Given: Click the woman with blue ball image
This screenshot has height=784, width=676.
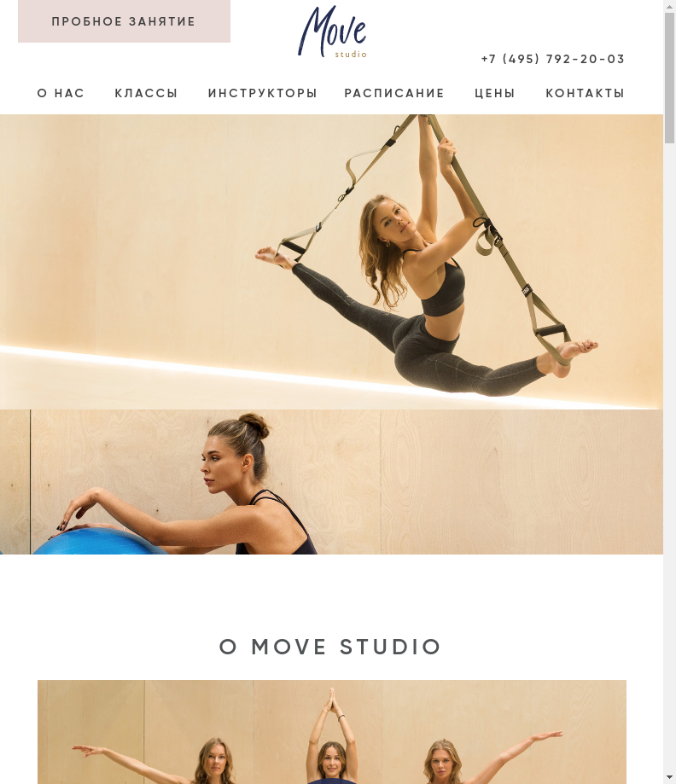Looking at the screenshot, I should pos(331,482).
